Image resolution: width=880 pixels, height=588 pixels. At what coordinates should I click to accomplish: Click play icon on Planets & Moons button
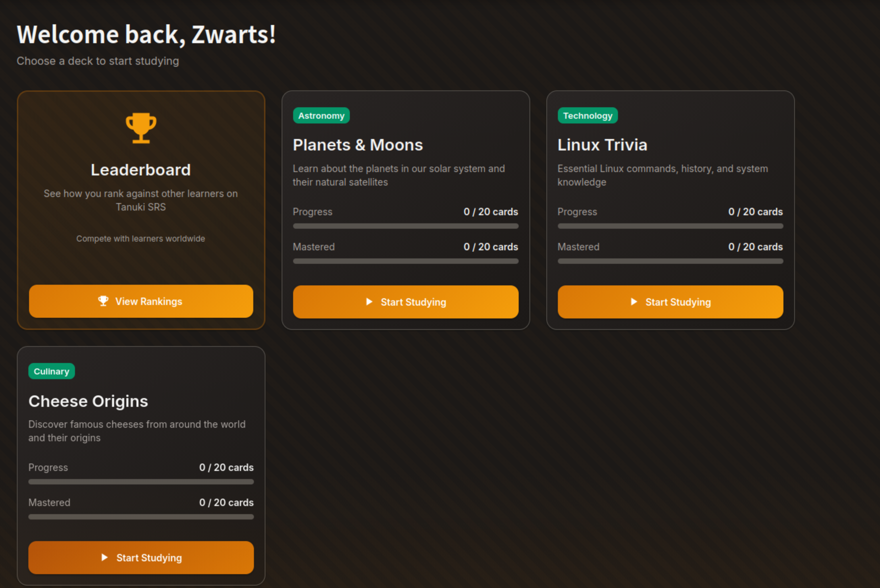click(x=369, y=302)
